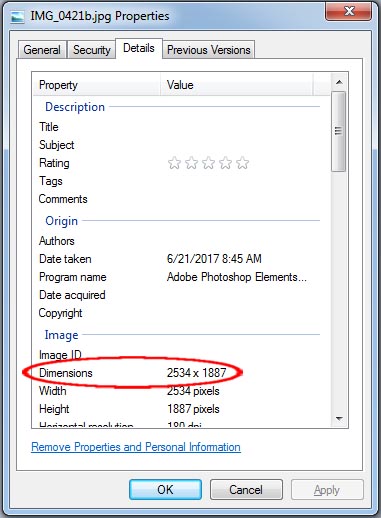The width and height of the screenshot is (381, 518).
Task: Select the Rating property label
Action: click(54, 163)
